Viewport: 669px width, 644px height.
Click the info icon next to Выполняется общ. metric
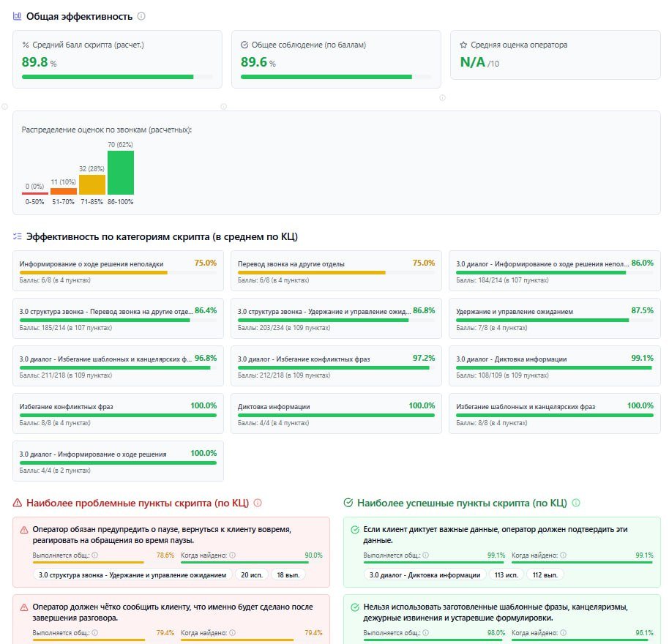(94, 555)
